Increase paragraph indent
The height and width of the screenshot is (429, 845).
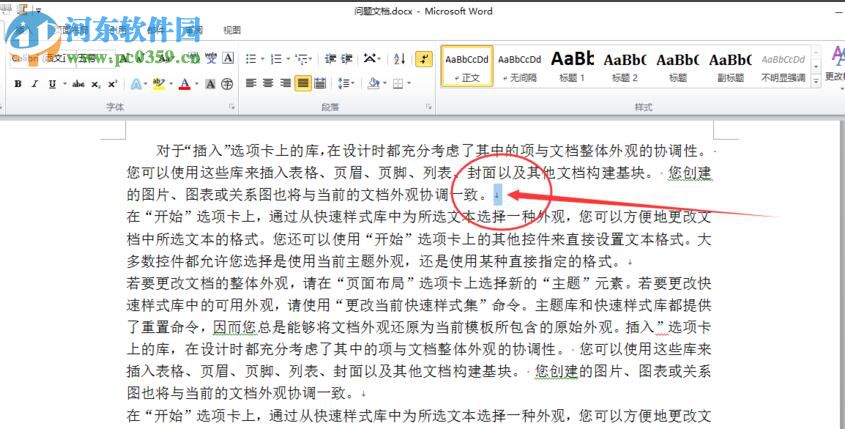(347, 59)
